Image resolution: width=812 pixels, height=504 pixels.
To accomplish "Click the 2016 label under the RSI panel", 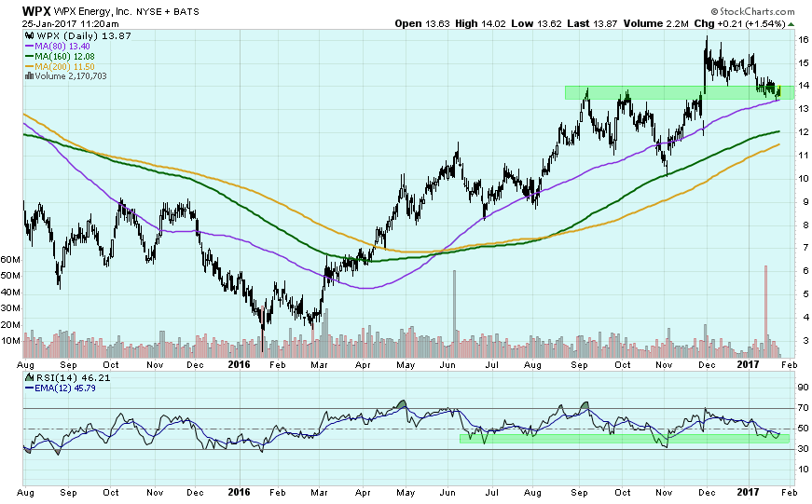I will [x=239, y=492].
